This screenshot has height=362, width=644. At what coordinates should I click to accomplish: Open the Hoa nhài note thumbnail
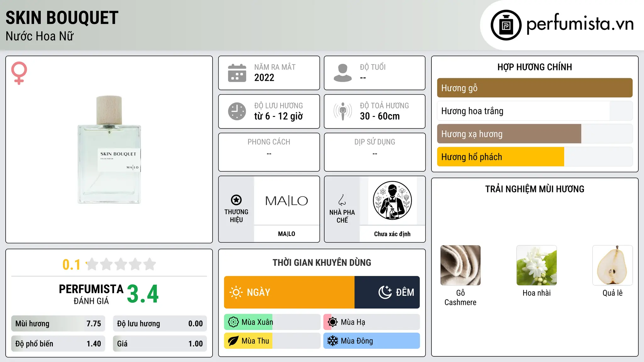536,265
